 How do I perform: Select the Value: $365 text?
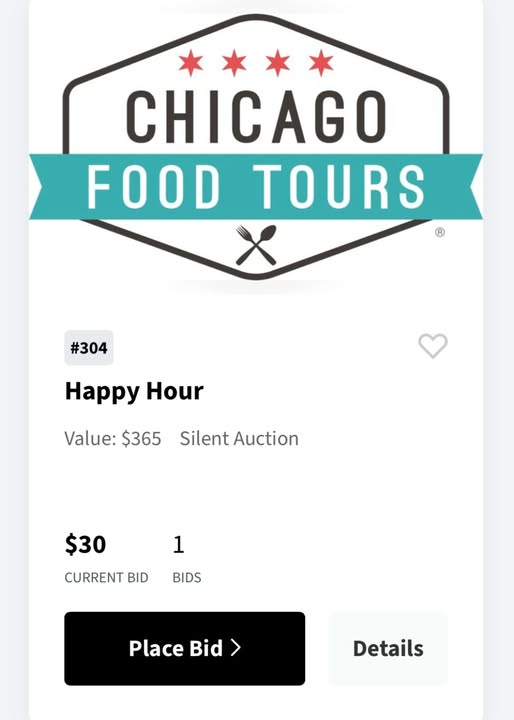point(113,439)
